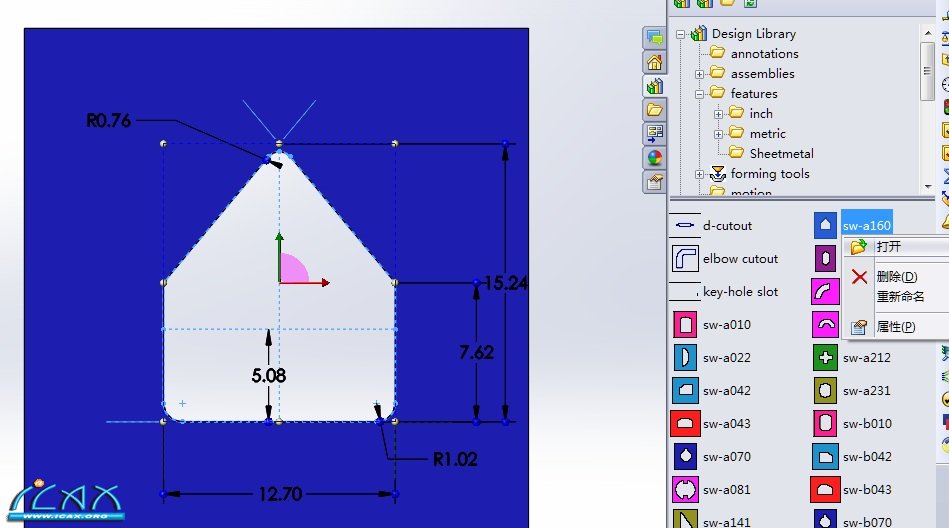Choose 打开 (Open) from context menu
This screenshot has height=528, width=949.
888,246
